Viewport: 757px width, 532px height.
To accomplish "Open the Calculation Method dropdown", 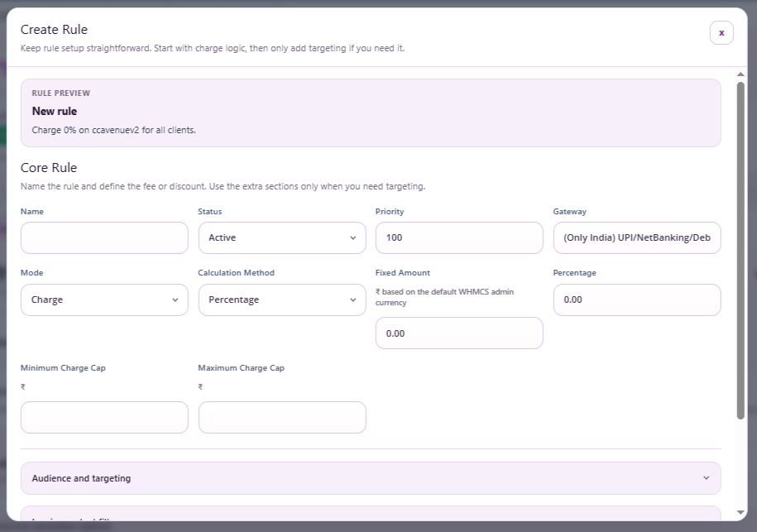I will pyautogui.click(x=281, y=300).
